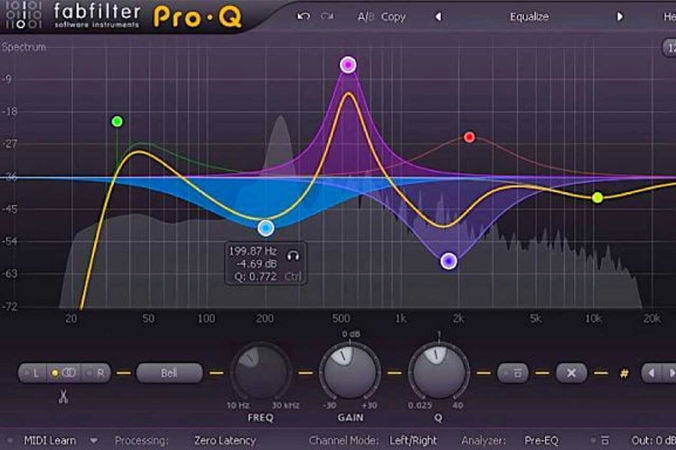
Task: Select the green EQ band dot
Action: coord(117,122)
